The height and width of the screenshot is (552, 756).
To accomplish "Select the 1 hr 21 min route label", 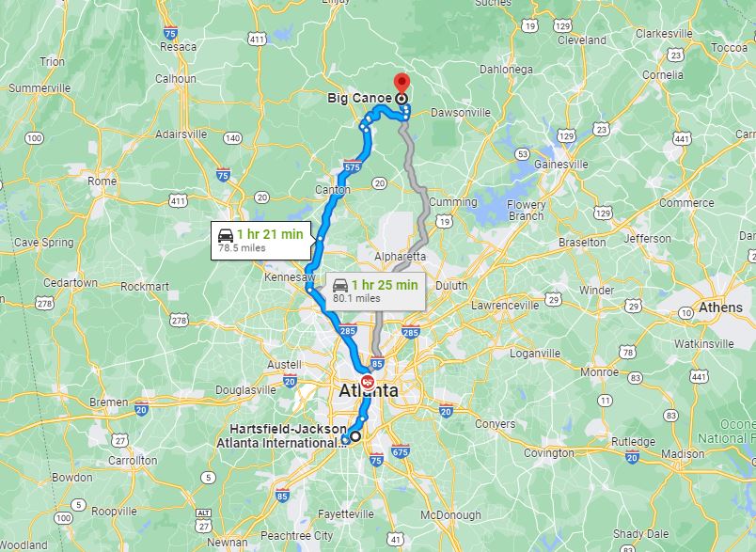I will click(x=260, y=241).
